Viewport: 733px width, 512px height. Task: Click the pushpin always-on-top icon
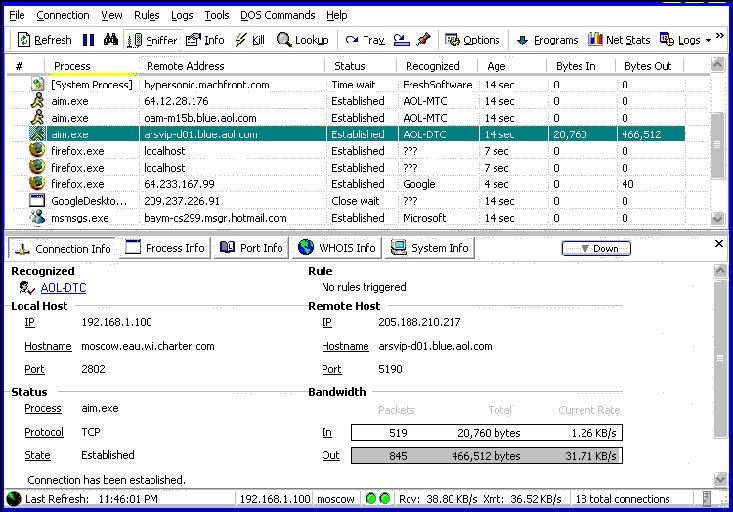click(423, 40)
